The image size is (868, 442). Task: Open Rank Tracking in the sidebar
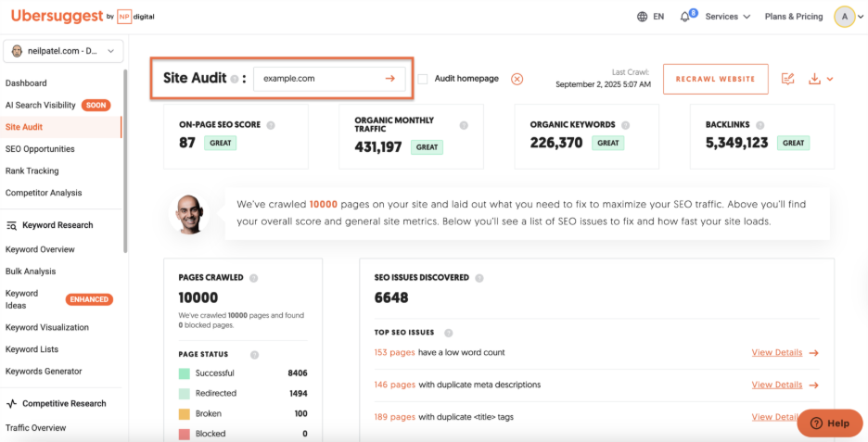32,170
